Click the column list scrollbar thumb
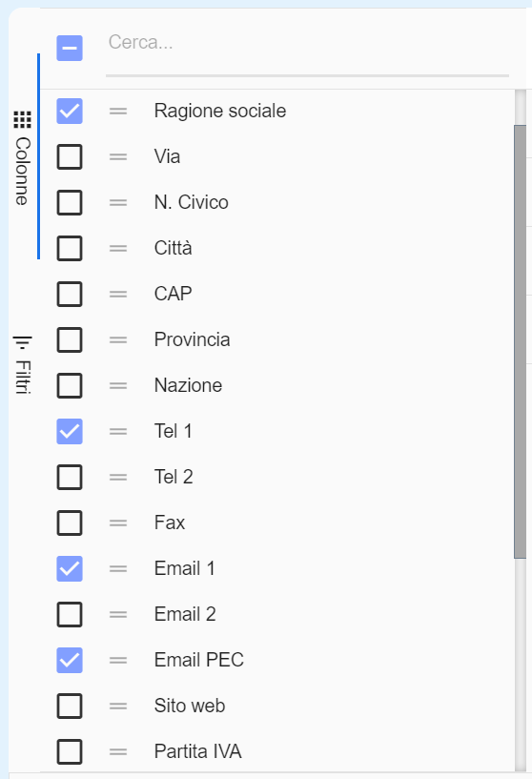This screenshot has height=779, width=532. (520, 341)
